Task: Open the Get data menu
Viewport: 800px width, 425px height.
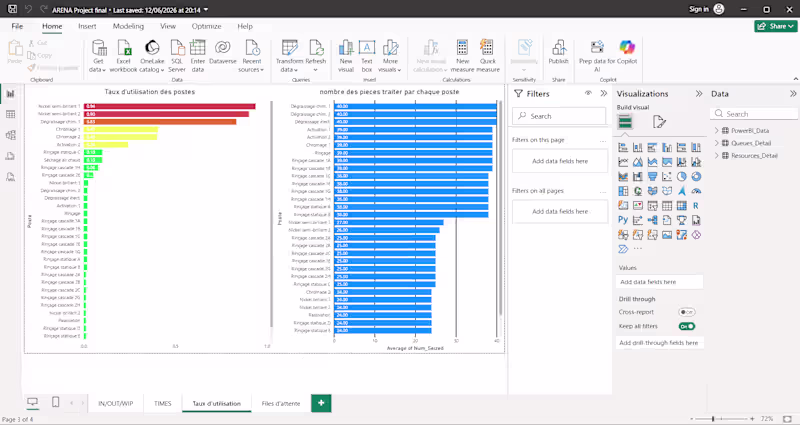Action: 98,56
